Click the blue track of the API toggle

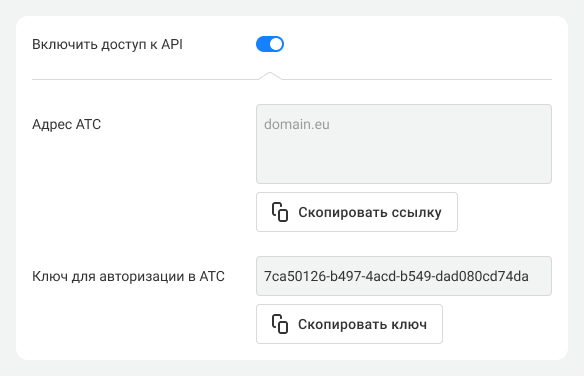pos(262,44)
